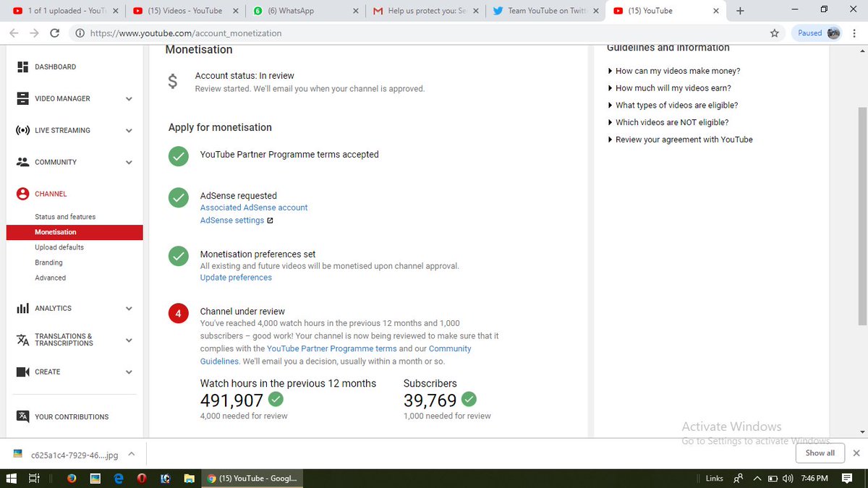
Task: Open the Associated AdSense account link
Action: [254, 207]
